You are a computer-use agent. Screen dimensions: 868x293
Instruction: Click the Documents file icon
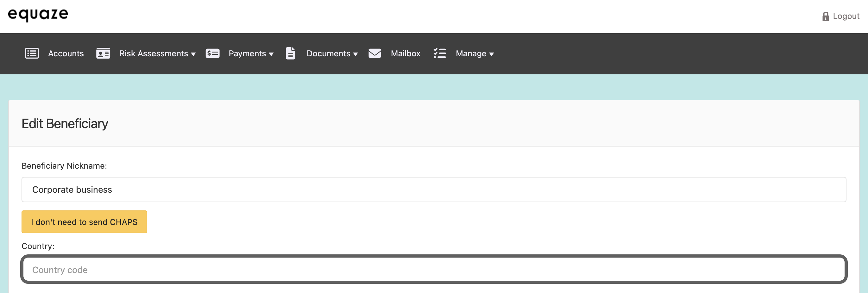291,53
